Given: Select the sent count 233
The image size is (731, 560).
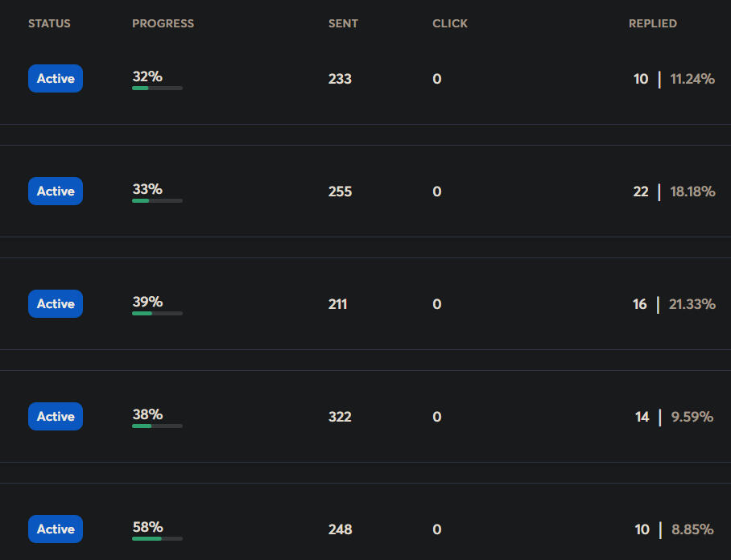Looking at the screenshot, I should (340, 79).
